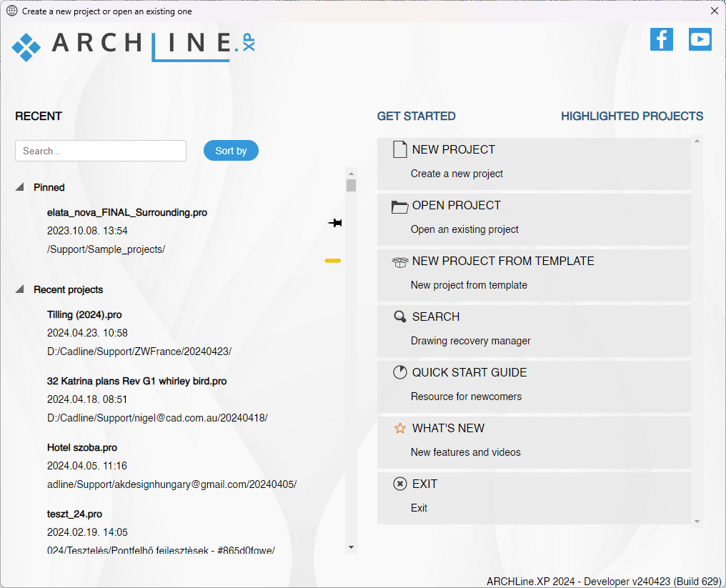This screenshot has width=726, height=588.
Task: Open 32 Katrina plans Rev G1 project
Action: click(136, 381)
